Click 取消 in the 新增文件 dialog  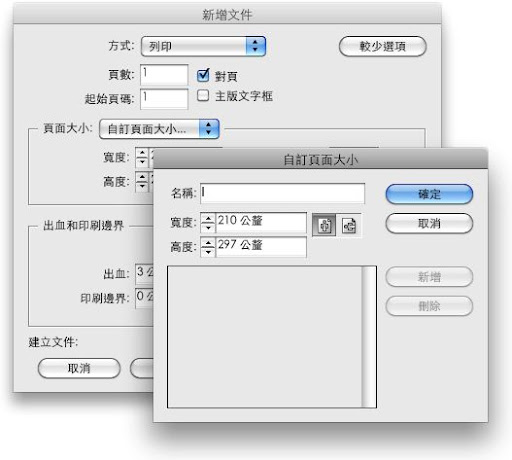(x=79, y=368)
